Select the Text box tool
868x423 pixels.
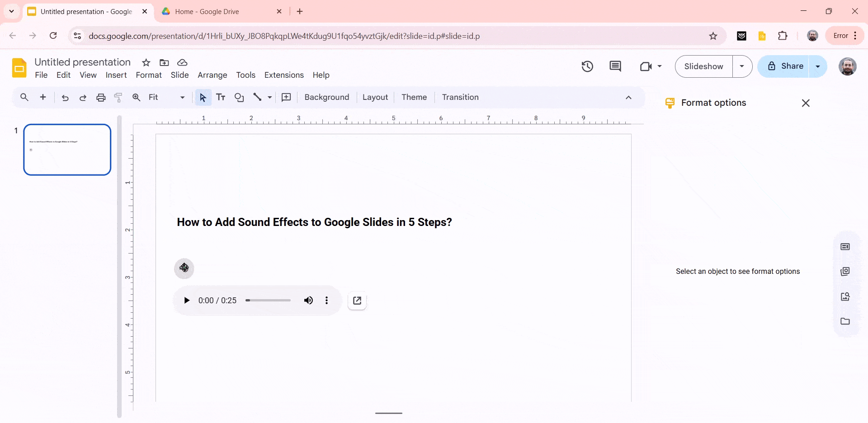click(221, 97)
